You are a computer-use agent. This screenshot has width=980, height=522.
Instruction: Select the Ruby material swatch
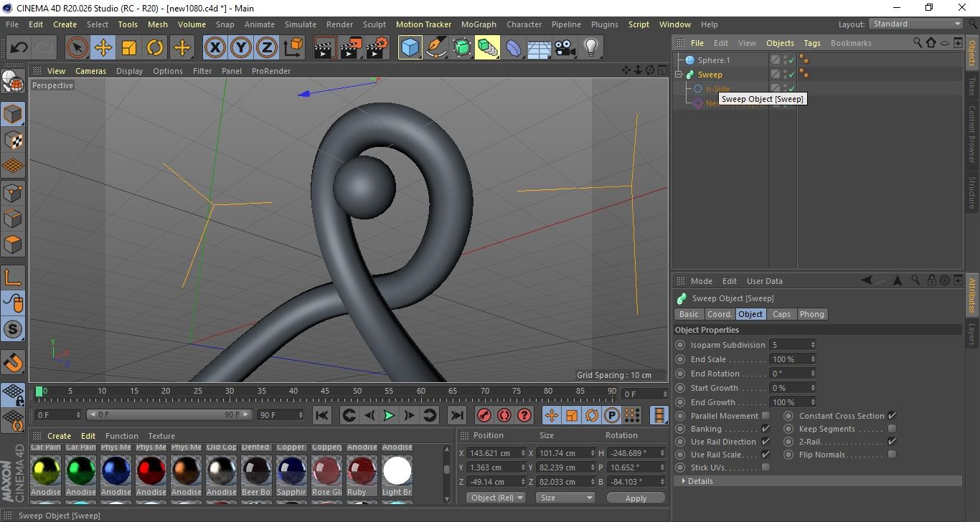tap(362, 471)
